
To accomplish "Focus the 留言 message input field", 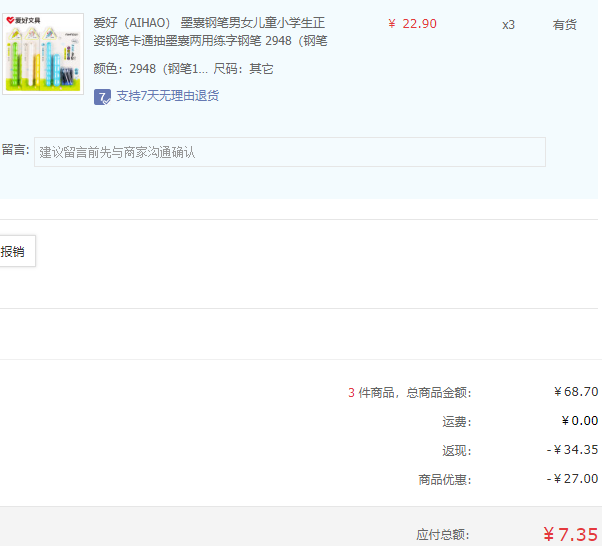I will pyautogui.click(x=290, y=152).
